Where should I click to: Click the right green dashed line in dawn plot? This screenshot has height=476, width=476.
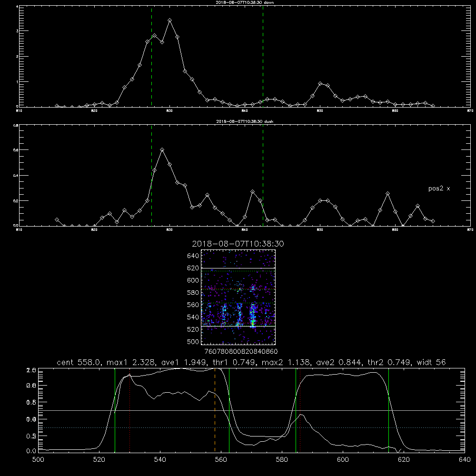tap(263, 57)
